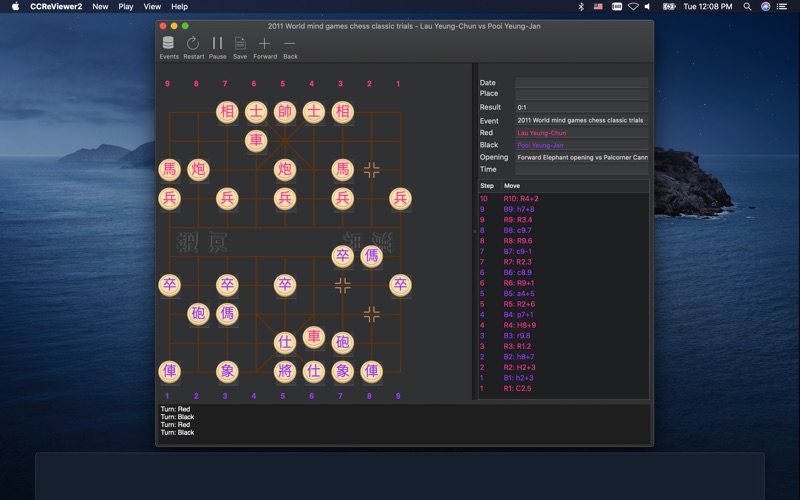
Task: Click the Siri icon in menu bar
Action: (x=765, y=6)
